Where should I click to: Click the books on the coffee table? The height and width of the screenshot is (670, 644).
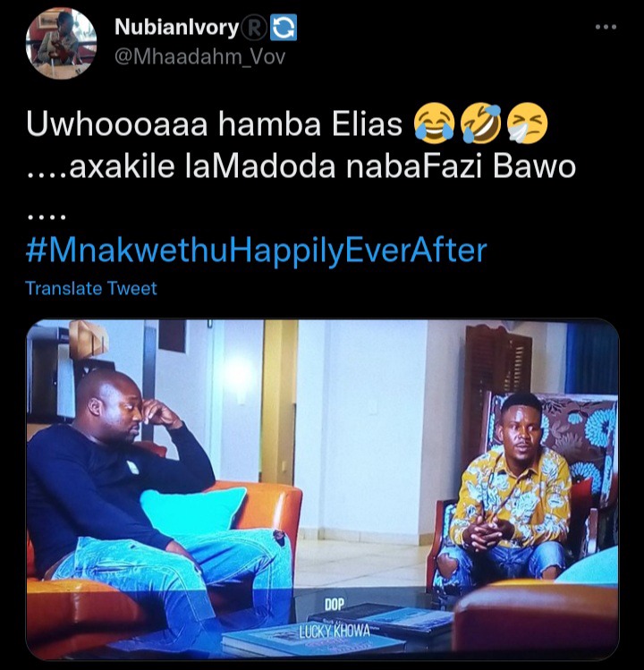(337, 628)
